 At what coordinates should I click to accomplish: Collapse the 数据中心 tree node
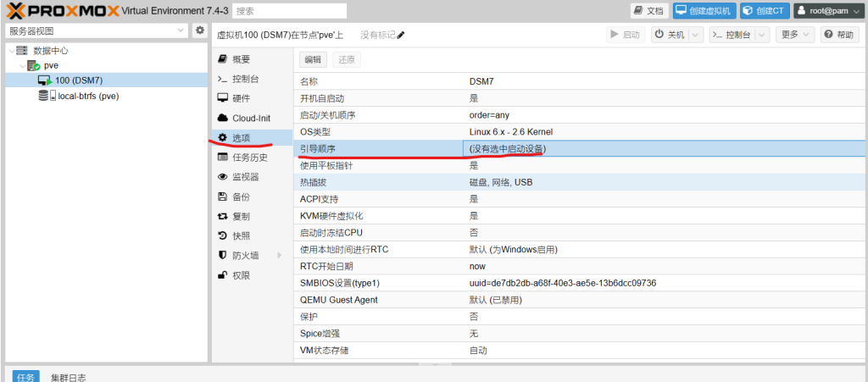pyautogui.click(x=9, y=51)
